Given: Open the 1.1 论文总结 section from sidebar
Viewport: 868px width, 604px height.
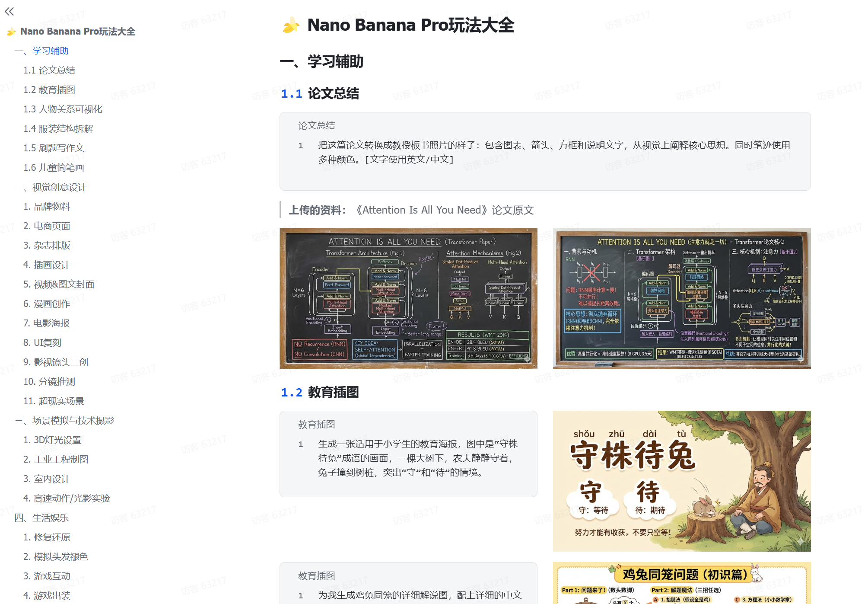Looking at the screenshot, I should coord(49,70).
